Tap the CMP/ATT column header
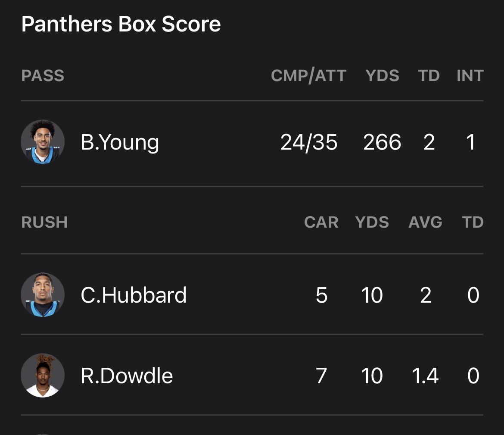504x435 pixels. click(308, 76)
